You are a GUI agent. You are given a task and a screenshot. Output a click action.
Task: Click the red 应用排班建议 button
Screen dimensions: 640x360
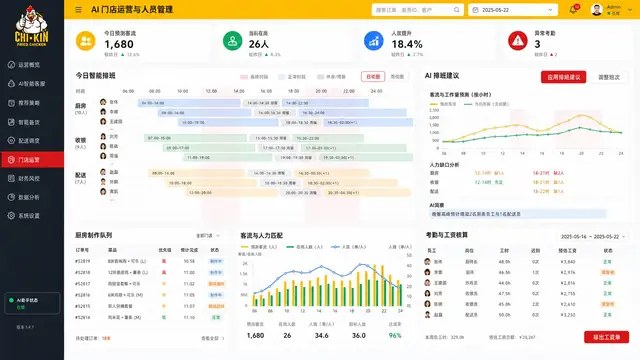pos(563,77)
